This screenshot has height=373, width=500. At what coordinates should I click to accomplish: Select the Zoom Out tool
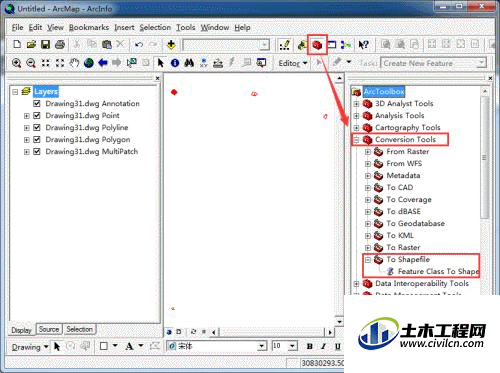31,63
